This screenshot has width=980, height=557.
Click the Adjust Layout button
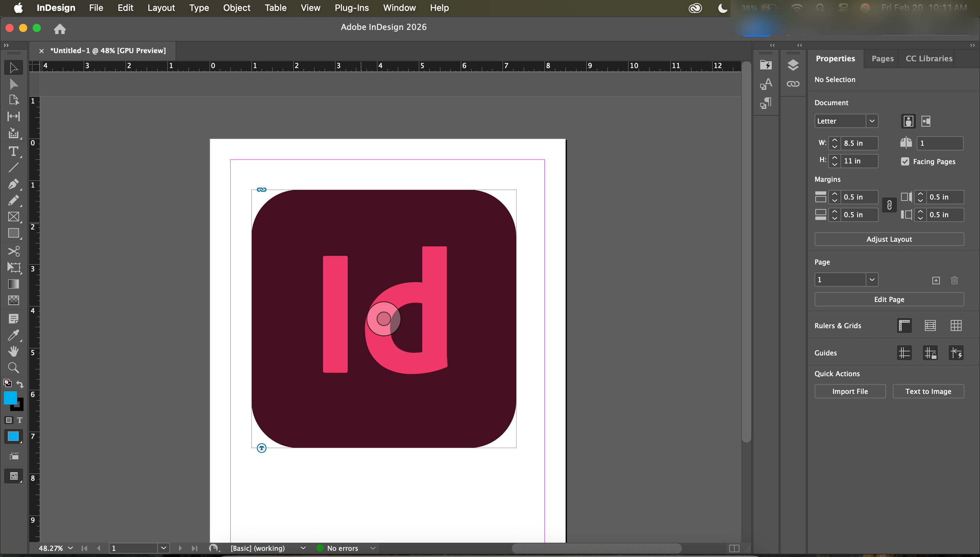pos(889,239)
